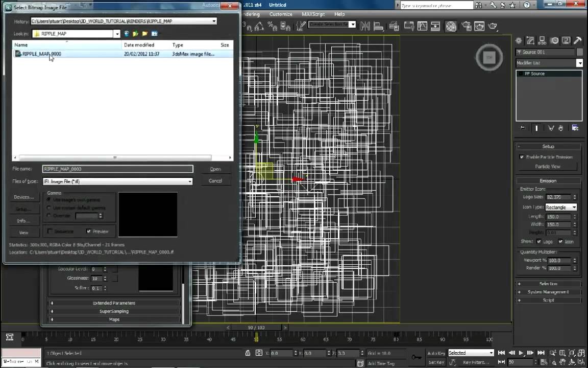Click the Particle View button
The image size is (588, 368).
tap(548, 166)
